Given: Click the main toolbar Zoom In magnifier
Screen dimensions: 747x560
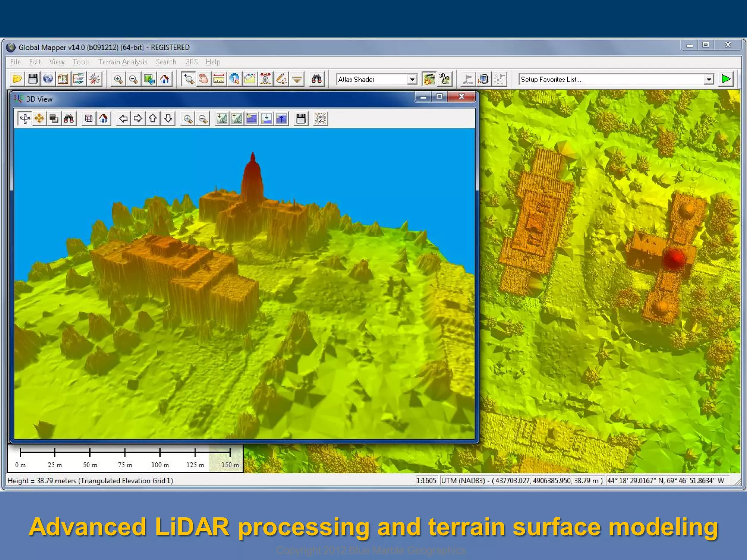Looking at the screenshot, I should tap(118, 79).
